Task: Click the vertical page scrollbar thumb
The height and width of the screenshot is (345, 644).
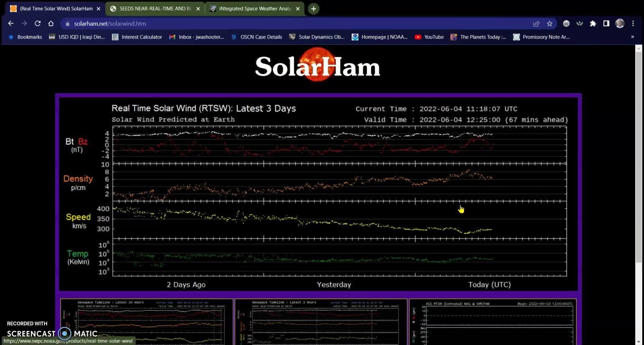Action: (639, 157)
